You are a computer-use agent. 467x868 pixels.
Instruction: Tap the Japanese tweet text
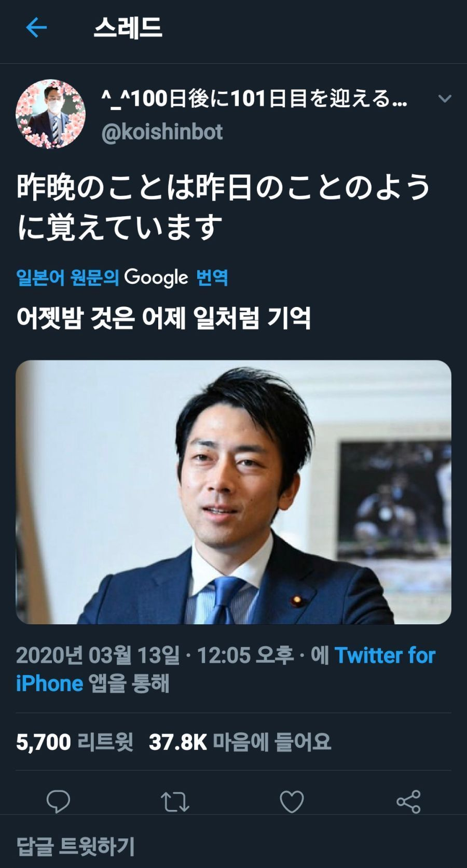[224, 207]
